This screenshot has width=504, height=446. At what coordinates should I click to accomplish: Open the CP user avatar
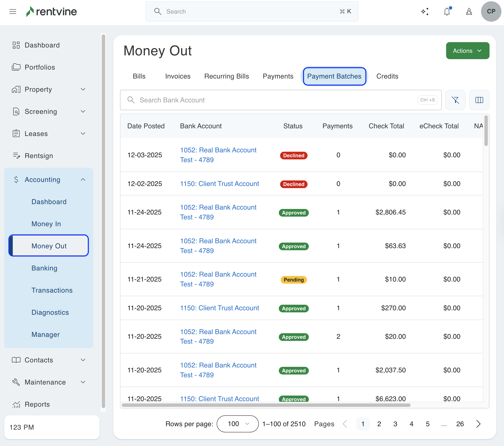tap(491, 11)
